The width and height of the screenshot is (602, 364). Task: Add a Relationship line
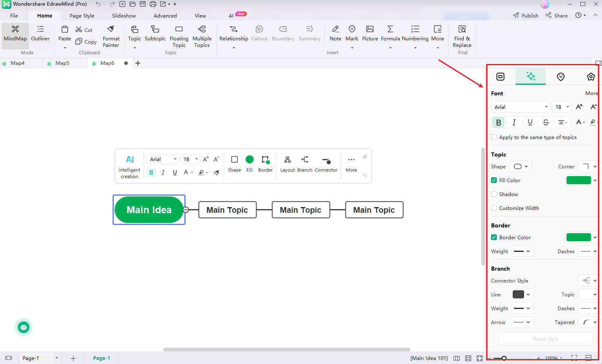pyautogui.click(x=234, y=36)
